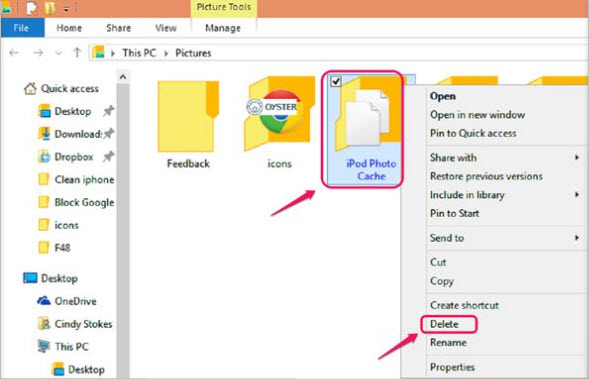The image size is (589, 379).
Task: Click the Desktop icon under Quick access
Action: (x=44, y=111)
